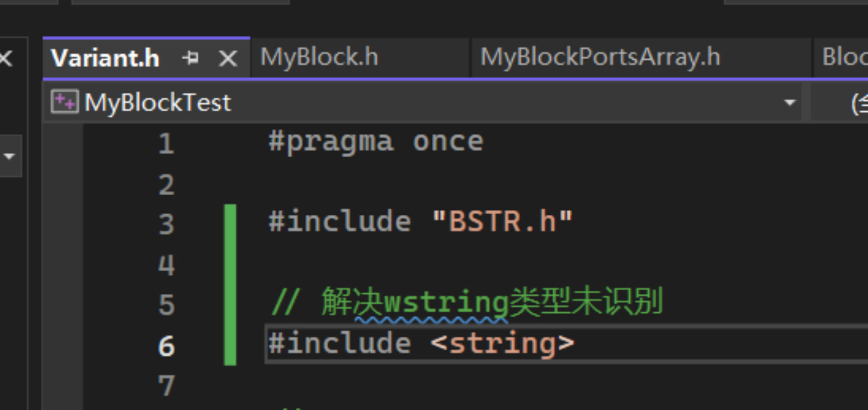Close the left panel with X icon
The image size is (868, 410).
(6, 57)
